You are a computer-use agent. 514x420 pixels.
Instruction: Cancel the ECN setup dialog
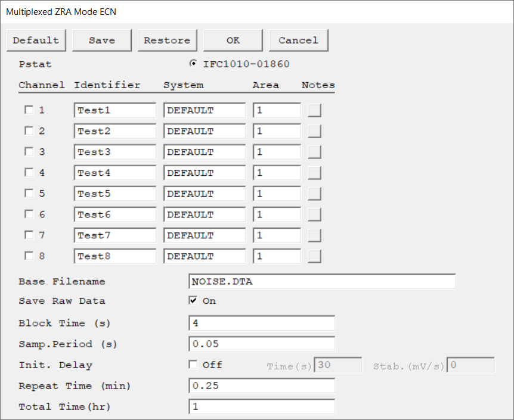tap(298, 41)
